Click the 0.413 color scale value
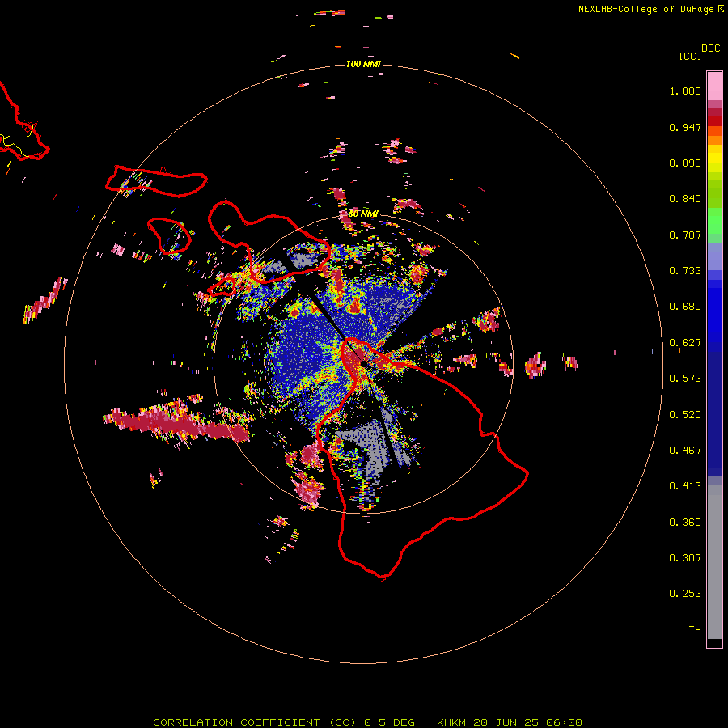This screenshot has width=728, height=728. [685, 486]
